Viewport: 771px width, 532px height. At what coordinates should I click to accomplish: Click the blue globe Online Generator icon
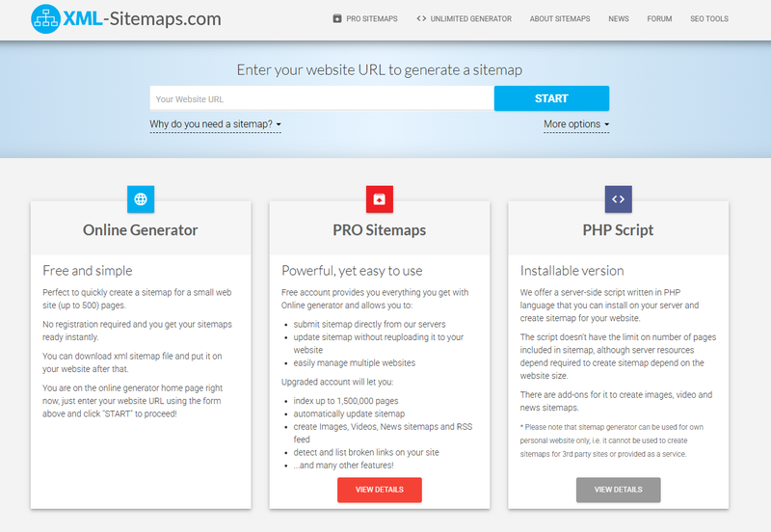(x=141, y=199)
